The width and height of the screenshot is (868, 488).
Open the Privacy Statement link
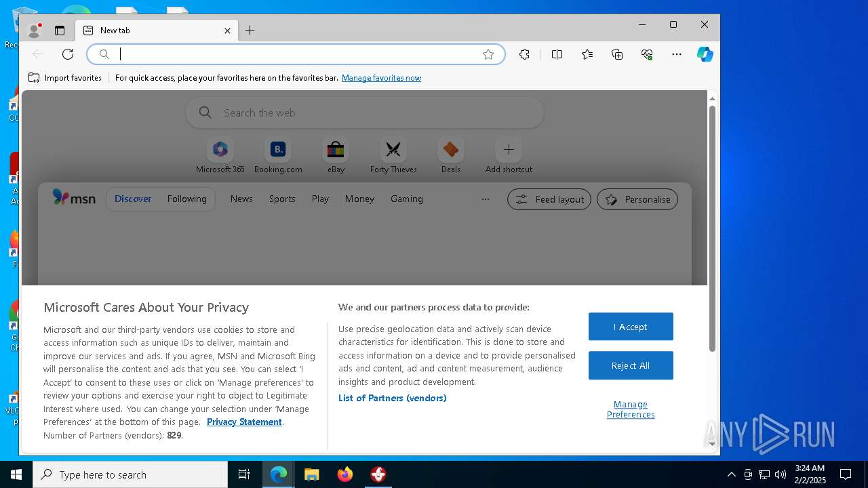[244, 422]
